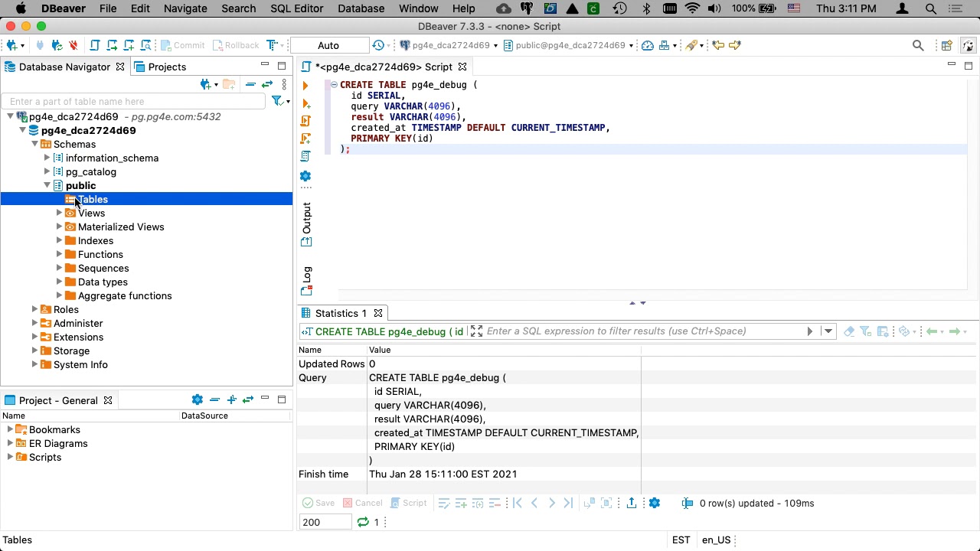Screen dimensions: 980x551
Task: Open active connection pg4e_dca2724d69 dropdown
Action: pos(449,45)
